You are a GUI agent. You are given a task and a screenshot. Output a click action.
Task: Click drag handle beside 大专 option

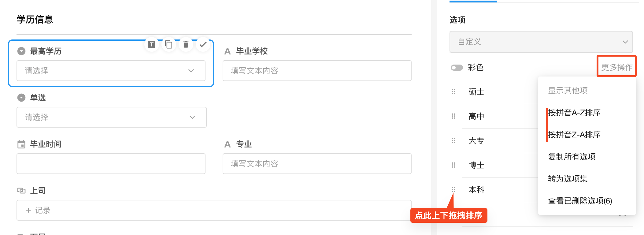click(x=453, y=140)
